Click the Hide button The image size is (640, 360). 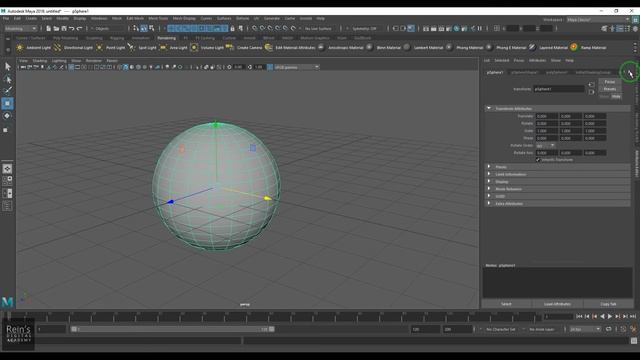tap(616, 96)
